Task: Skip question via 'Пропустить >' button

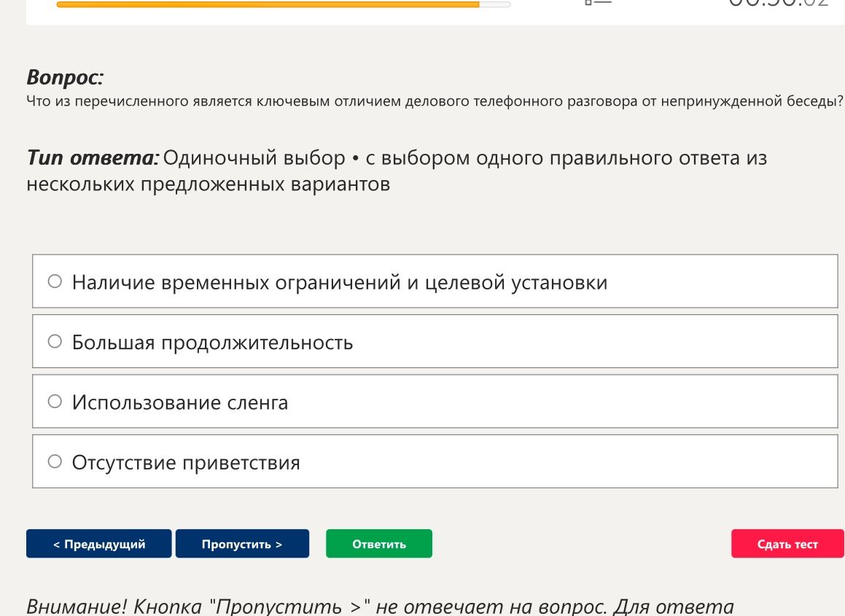Action: 242,544
